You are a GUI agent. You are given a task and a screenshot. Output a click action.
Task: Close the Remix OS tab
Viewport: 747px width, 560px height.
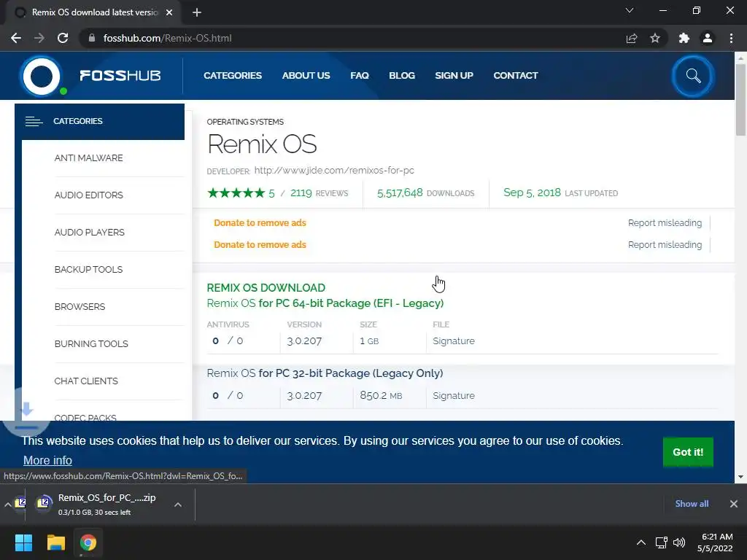(169, 12)
